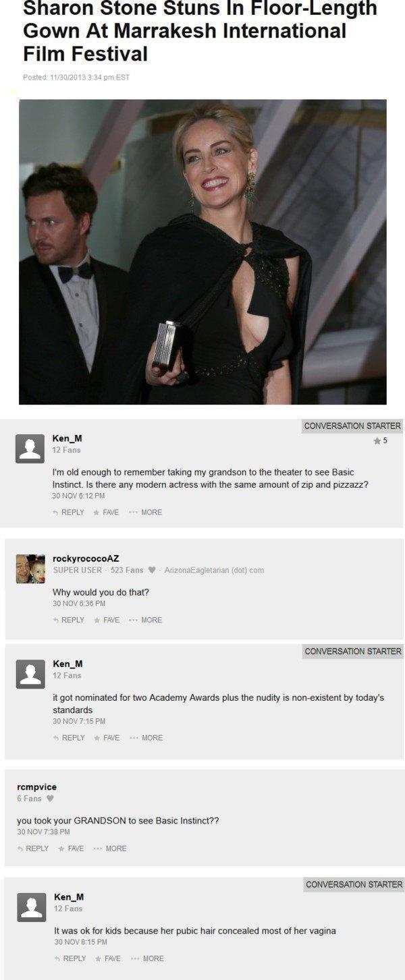The width and height of the screenshot is (405, 980).
Task: Fave rockyrococoAZ's comment
Action: [x=107, y=620]
